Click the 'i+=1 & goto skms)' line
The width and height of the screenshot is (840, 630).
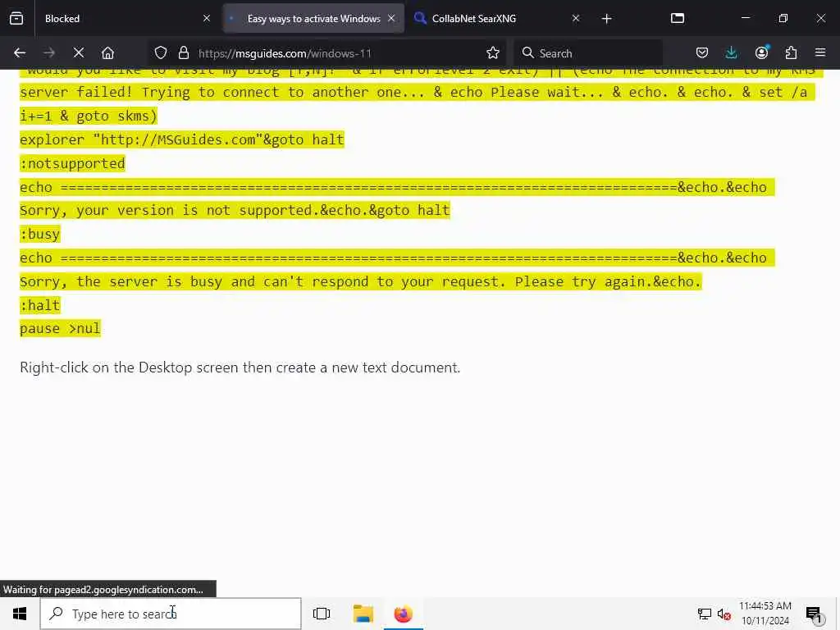point(89,116)
